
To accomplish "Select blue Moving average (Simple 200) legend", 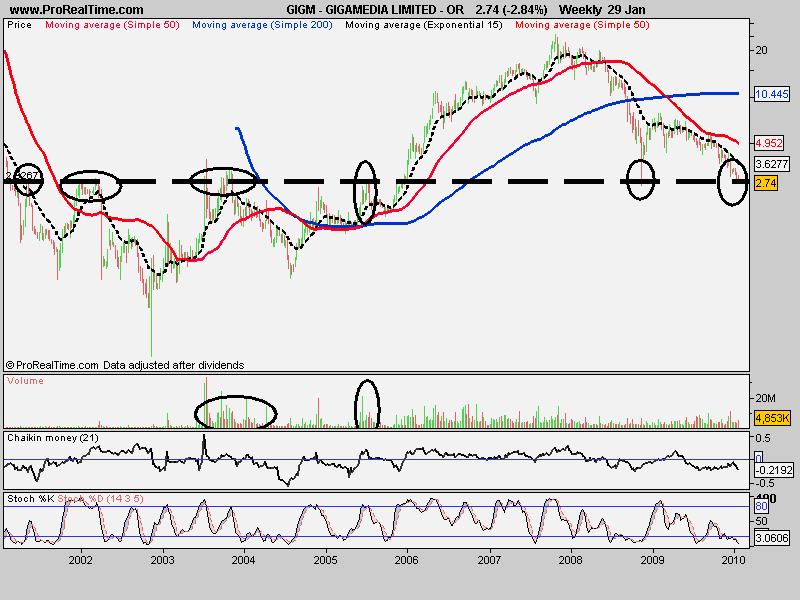I will 262,24.
